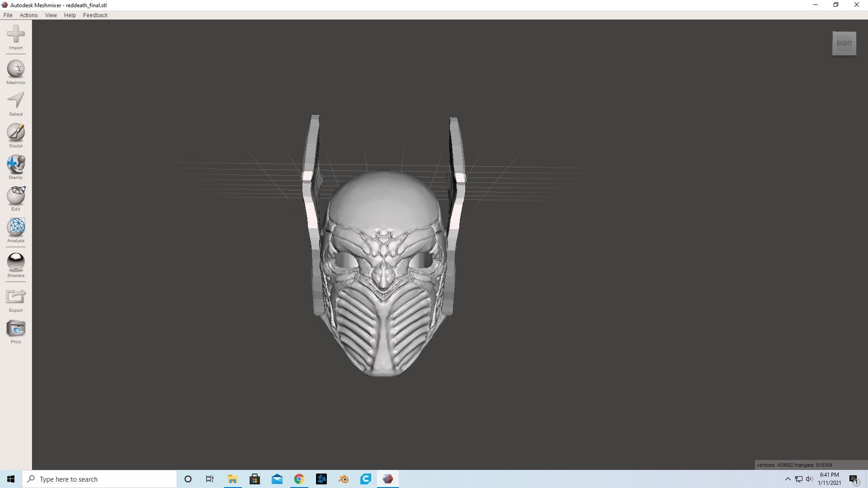The image size is (868, 488).
Task: Open the Meshmix panel
Action: (16, 72)
